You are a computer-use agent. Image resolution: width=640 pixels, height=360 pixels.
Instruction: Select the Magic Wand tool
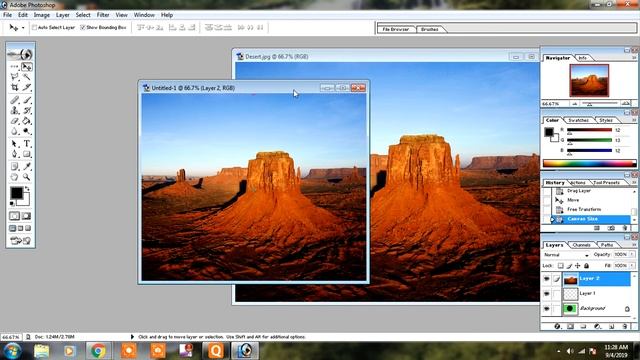click(27, 77)
